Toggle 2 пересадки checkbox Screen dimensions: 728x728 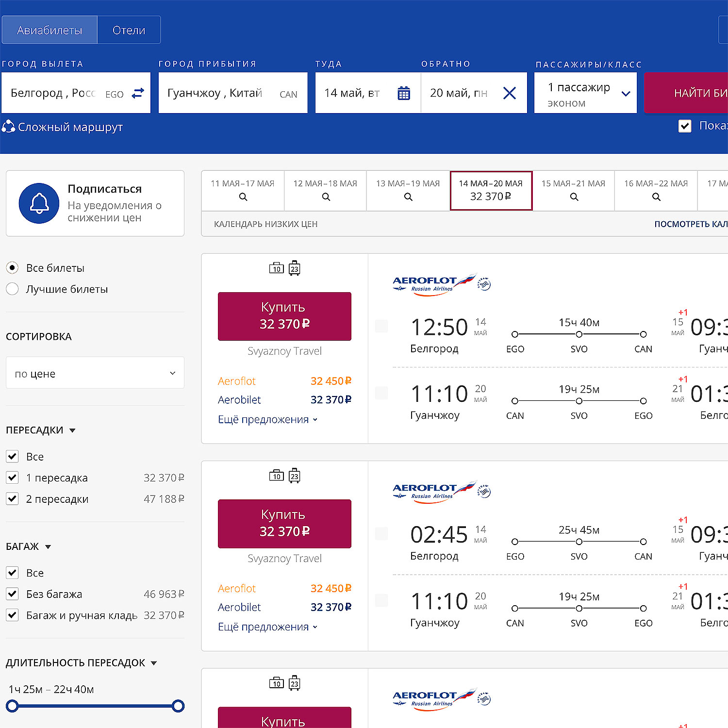tap(12, 498)
